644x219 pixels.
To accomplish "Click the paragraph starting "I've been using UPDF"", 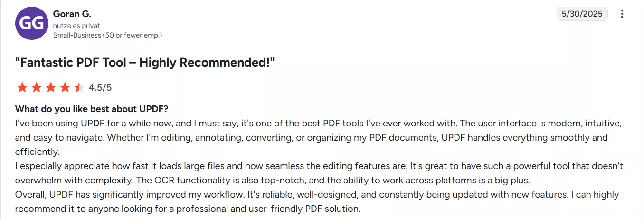I will click(x=319, y=138).
